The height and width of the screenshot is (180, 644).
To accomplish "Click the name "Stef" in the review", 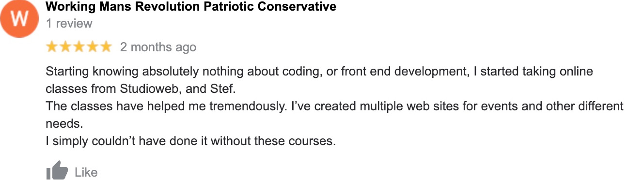I will tap(221, 89).
